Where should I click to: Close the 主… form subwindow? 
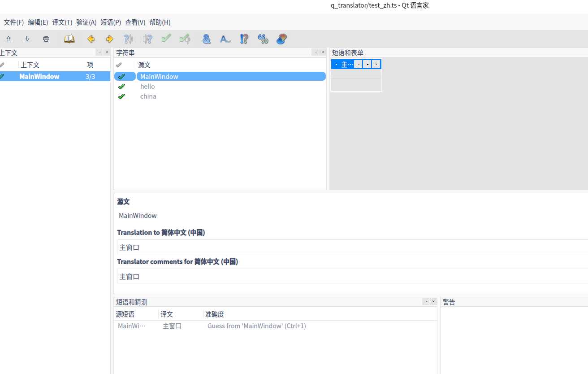(376, 65)
